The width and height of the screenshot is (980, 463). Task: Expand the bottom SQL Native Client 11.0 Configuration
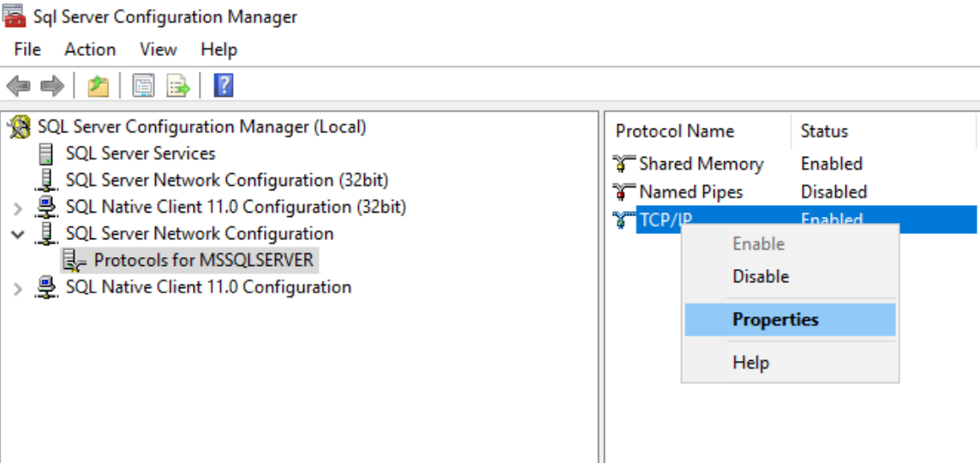(18, 288)
